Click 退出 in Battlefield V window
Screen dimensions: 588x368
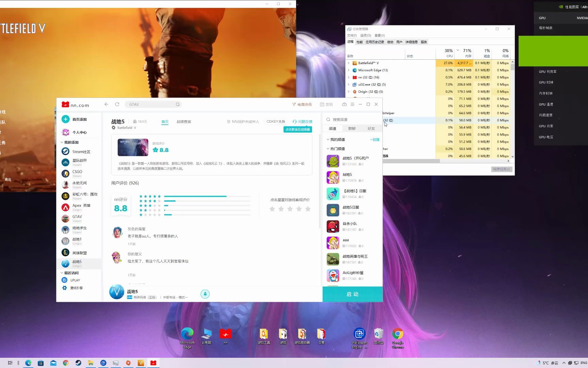pos(8,179)
